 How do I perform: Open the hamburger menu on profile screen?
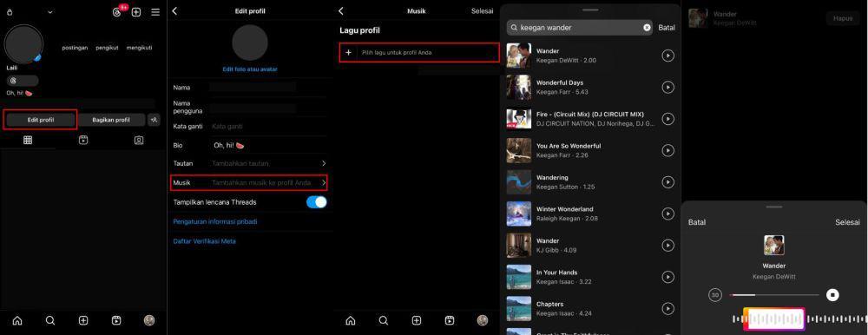155,11
